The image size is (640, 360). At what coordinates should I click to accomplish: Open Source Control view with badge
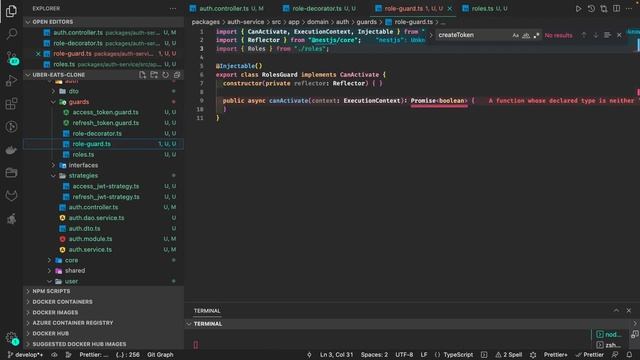(x=11, y=58)
